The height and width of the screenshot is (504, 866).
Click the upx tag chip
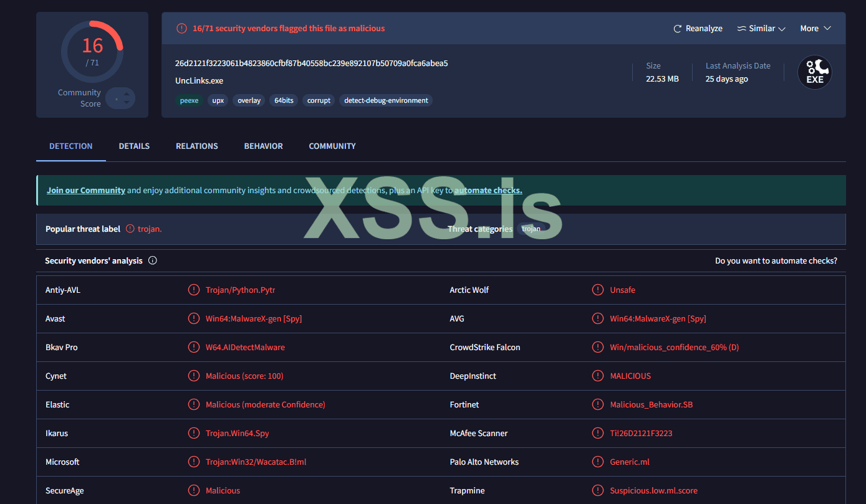(218, 100)
